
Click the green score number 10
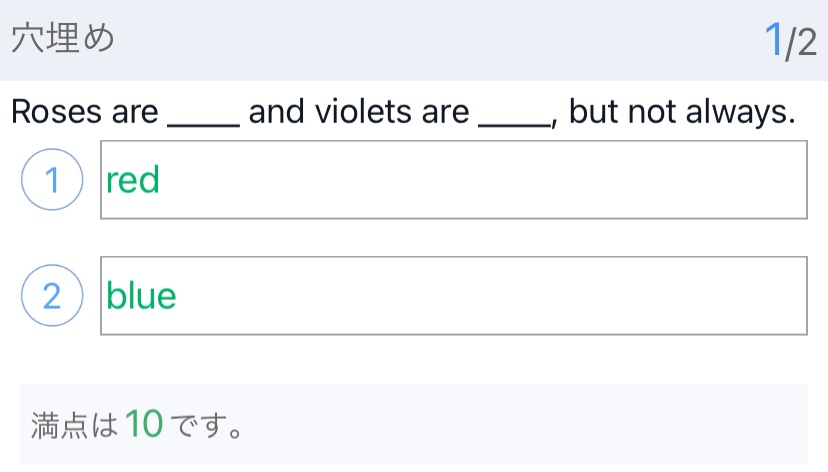click(x=144, y=425)
